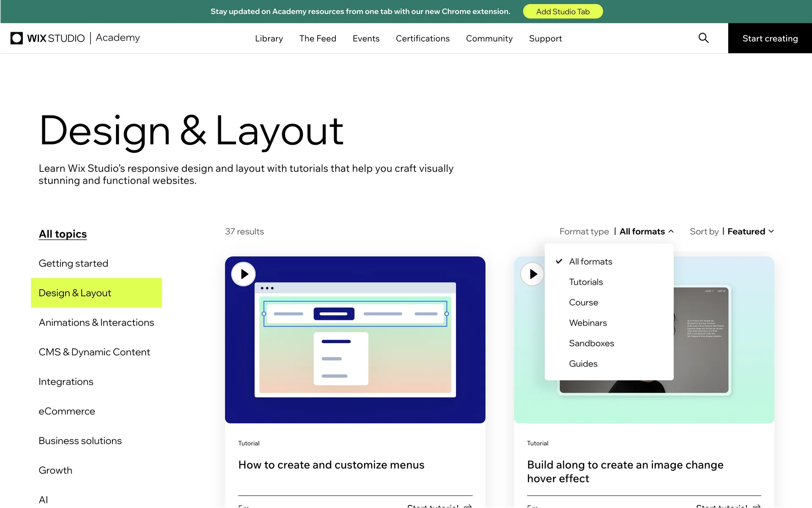Select Animations & Interactions topic
Screen dimensions: 812x508
pyautogui.click(x=96, y=323)
